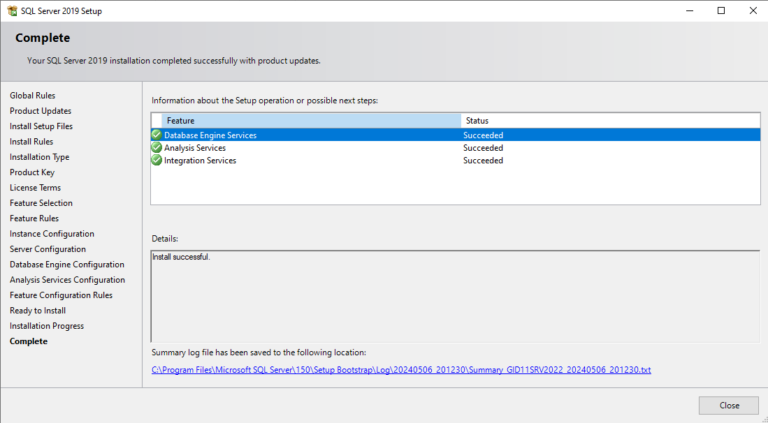The image size is (768, 423).
Task: Select the Complete step in sidebar
Action: (28, 342)
